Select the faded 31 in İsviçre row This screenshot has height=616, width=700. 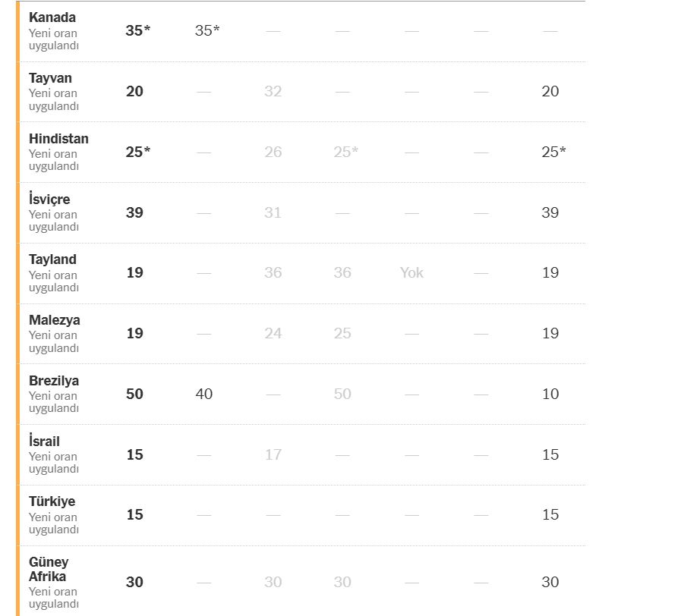click(273, 213)
